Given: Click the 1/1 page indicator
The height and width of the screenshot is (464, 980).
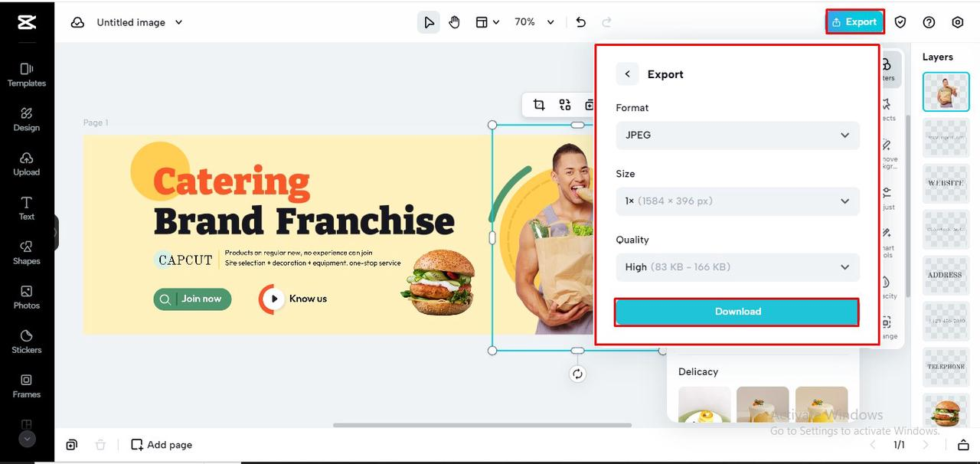Looking at the screenshot, I should click(x=899, y=445).
